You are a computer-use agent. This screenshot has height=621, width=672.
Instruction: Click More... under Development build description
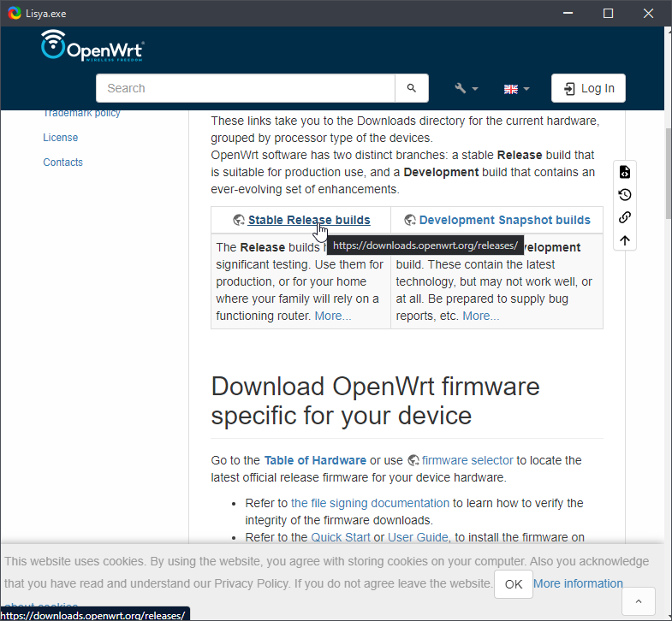pos(481,316)
